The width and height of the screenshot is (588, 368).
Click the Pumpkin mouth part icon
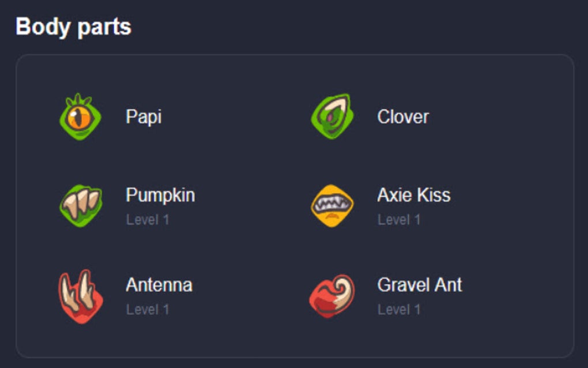81,203
